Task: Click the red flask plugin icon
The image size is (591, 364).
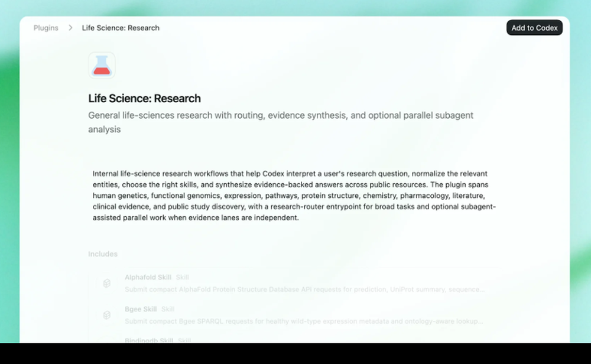Action: point(102,65)
